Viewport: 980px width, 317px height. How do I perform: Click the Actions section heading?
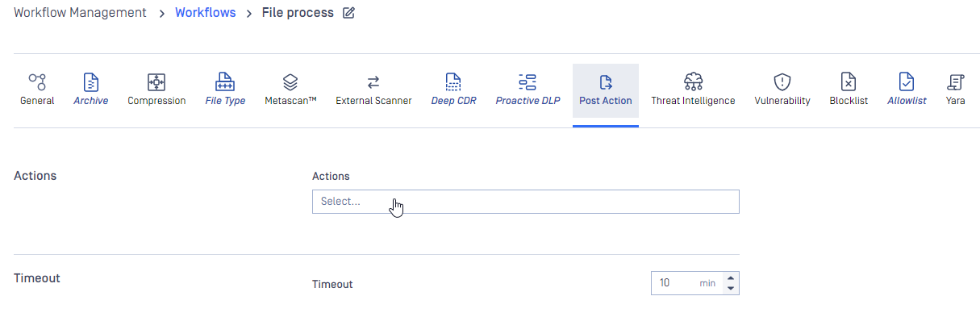[x=35, y=175]
